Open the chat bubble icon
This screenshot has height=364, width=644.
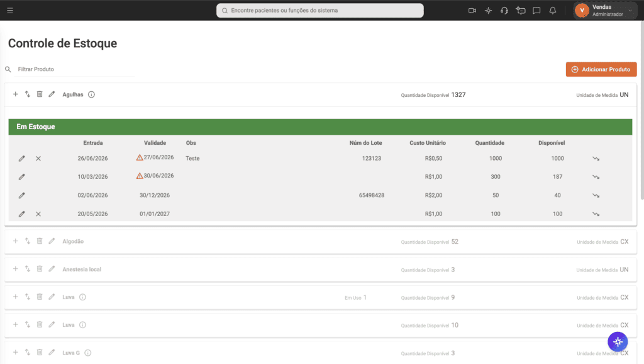click(536, 10)
